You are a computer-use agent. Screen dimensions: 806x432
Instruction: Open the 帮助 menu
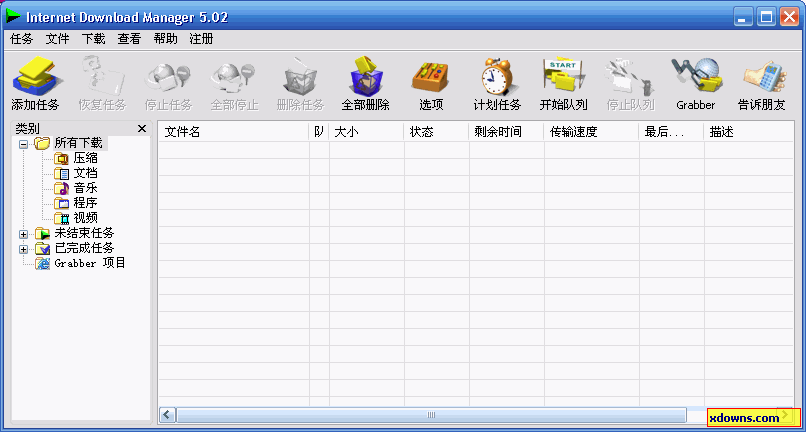point(165,39)
